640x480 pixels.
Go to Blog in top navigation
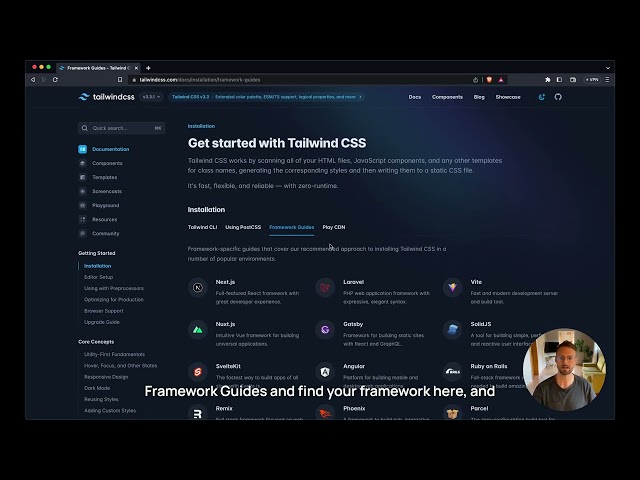pos(479,97)
